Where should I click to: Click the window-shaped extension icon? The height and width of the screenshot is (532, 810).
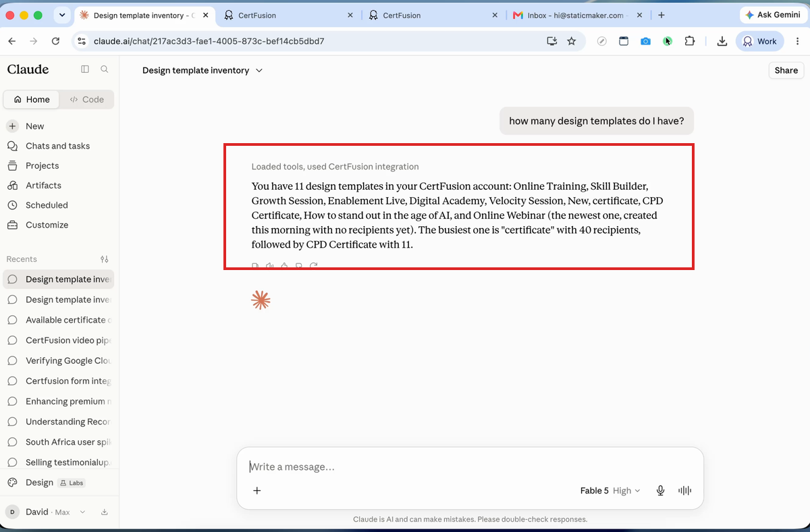tap(624, 41)
